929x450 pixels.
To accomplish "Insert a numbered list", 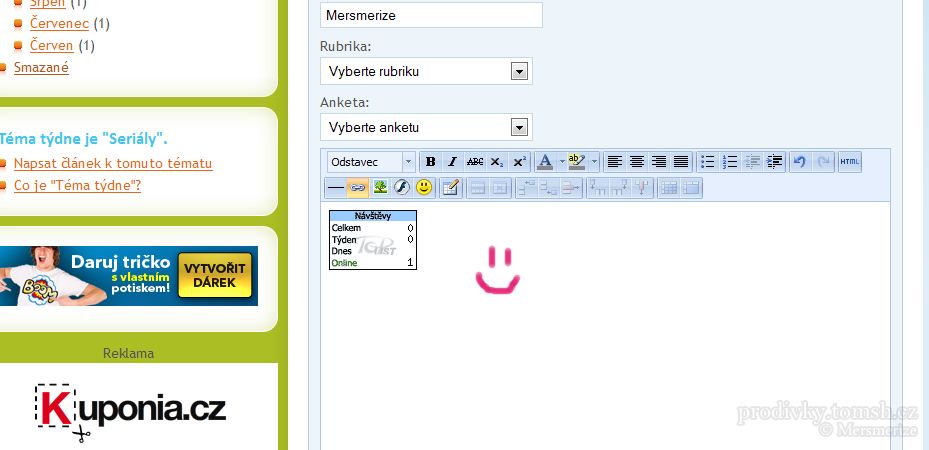I will point(730,162).
